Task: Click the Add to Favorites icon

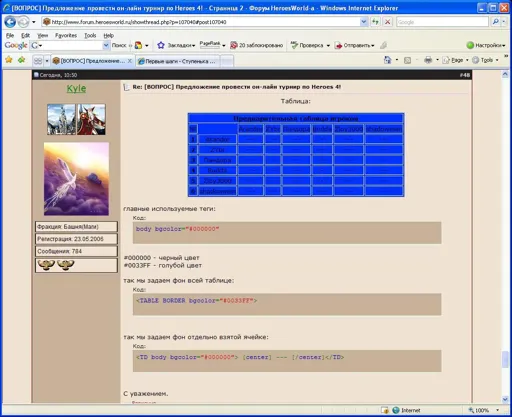Action: tap(21, 60)
